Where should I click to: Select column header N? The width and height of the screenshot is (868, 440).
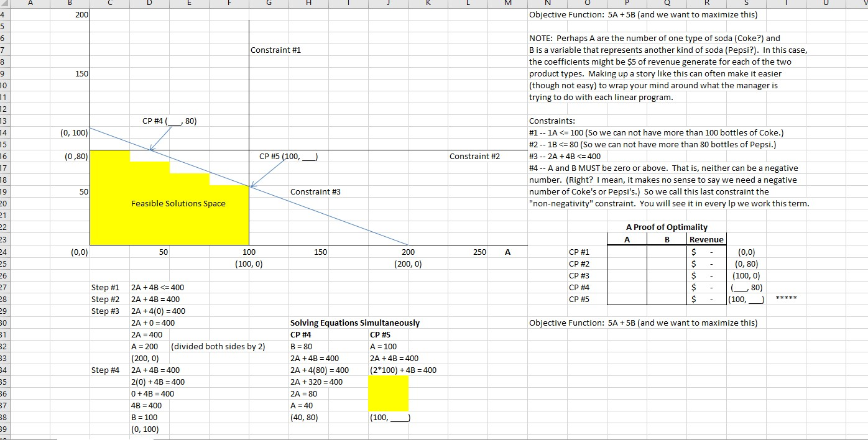(x=547, y=4)
